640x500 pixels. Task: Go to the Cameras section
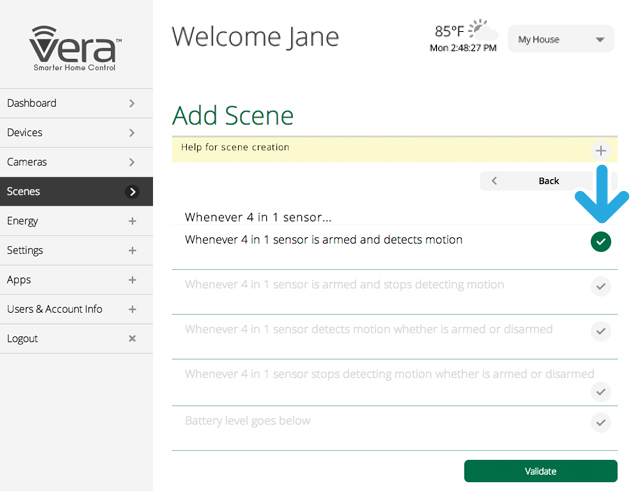coord(76,162)
